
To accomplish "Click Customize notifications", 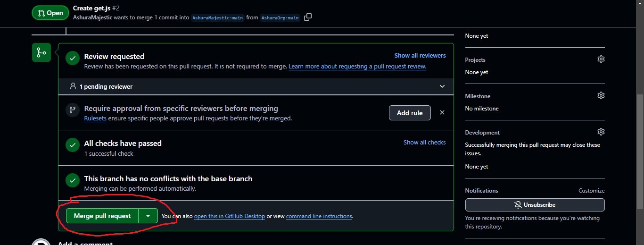I will coord(591,191).
